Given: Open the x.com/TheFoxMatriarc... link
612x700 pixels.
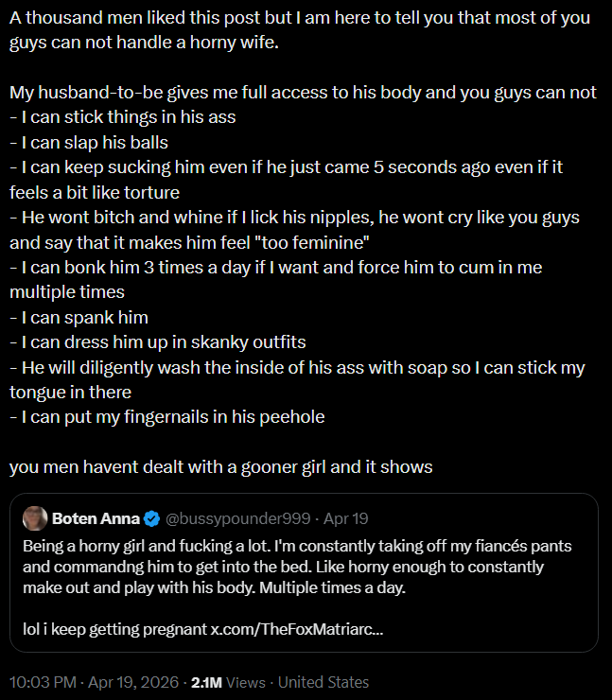Looking at the screenshot, I should [297, 629].
